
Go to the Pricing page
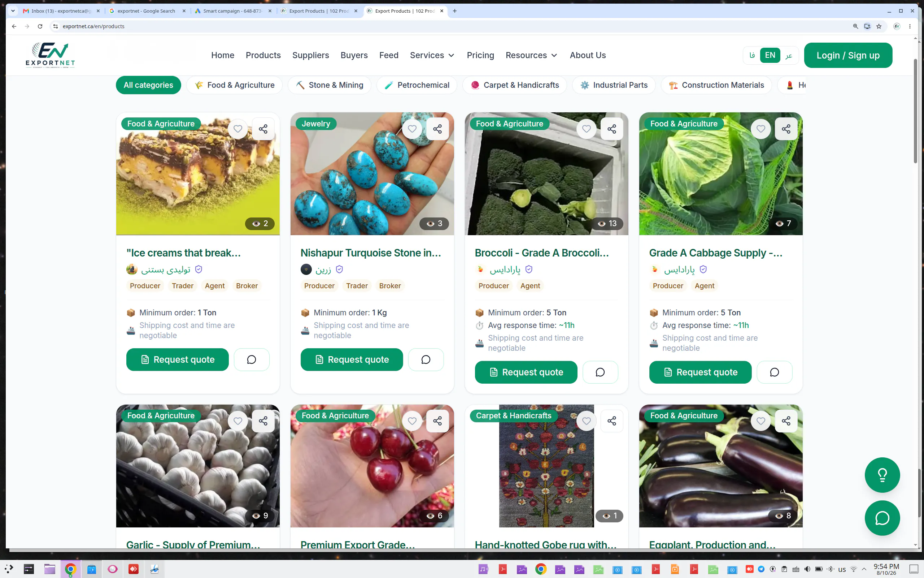[x=480, y=55]
